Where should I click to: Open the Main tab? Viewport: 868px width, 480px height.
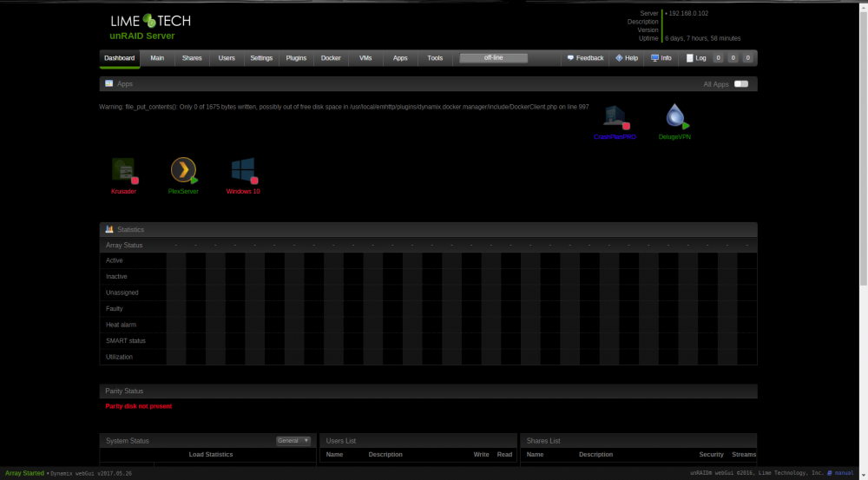pyautogui.click(x=157, y=58)
